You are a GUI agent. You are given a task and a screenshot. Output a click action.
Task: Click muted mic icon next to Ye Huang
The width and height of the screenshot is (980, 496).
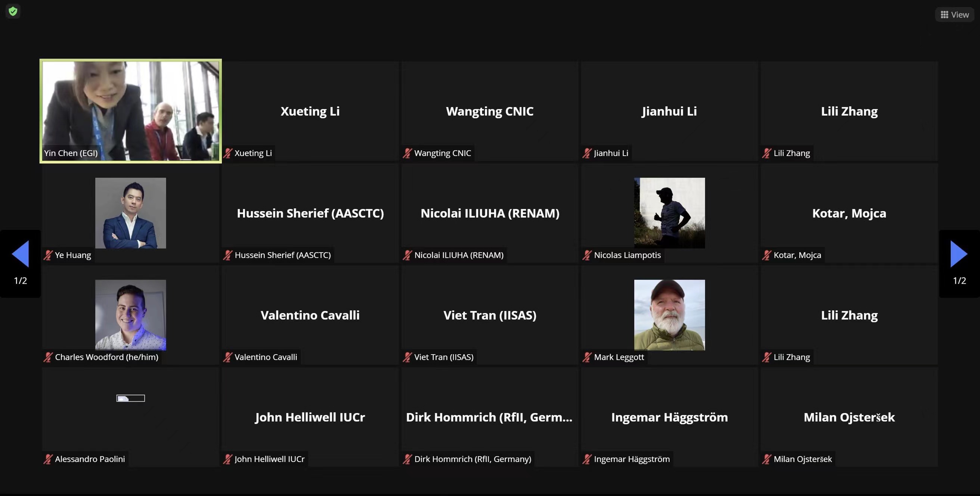coord(48,255)
